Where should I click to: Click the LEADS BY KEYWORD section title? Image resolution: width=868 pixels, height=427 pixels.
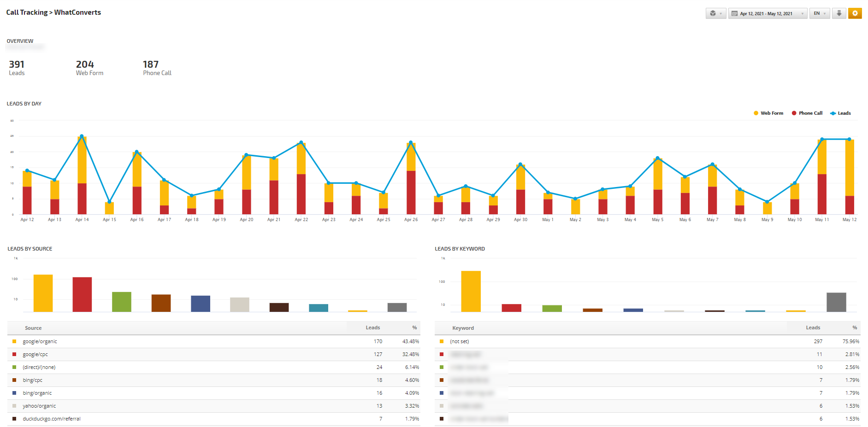(x=460, y=249)
